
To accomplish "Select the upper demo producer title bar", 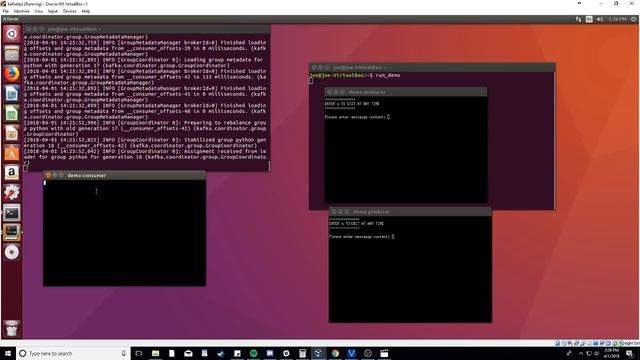I will coord(406,92).
